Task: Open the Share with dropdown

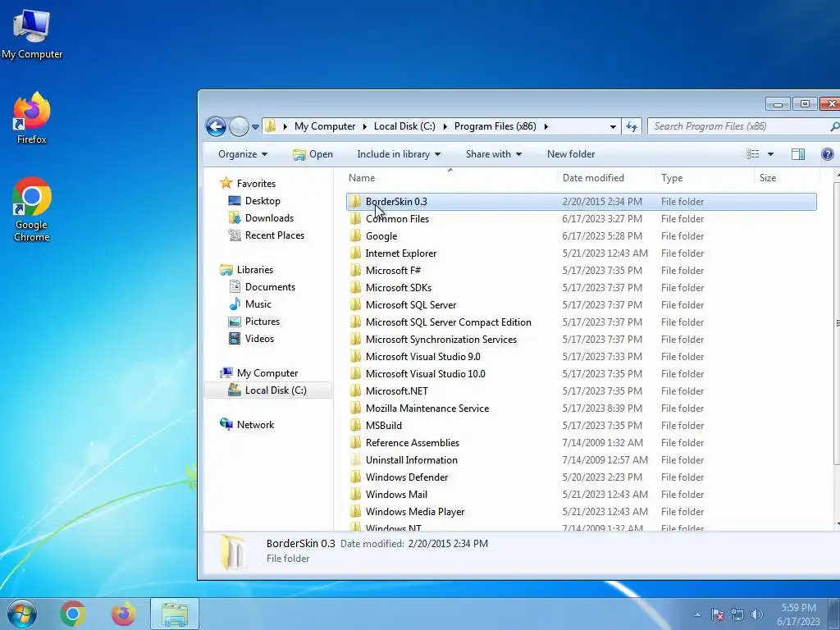Action: [x=493, y=154]
